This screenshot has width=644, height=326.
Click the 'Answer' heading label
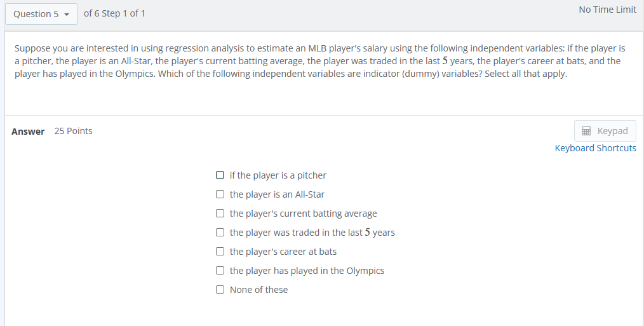[28, 132]
